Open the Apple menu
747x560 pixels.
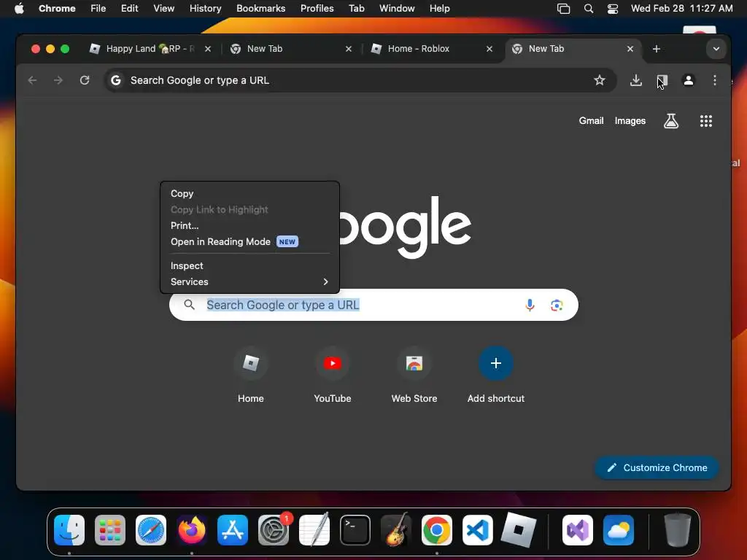point(19,9)
